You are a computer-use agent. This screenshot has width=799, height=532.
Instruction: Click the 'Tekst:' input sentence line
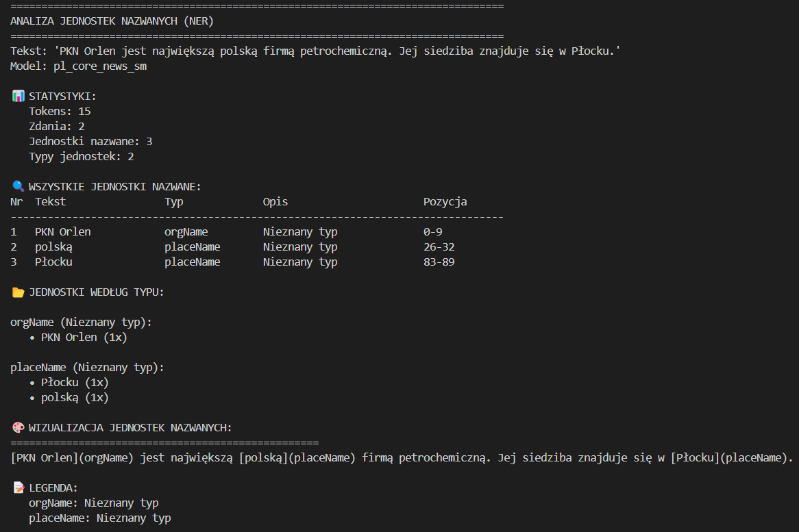tap(315, 51)
